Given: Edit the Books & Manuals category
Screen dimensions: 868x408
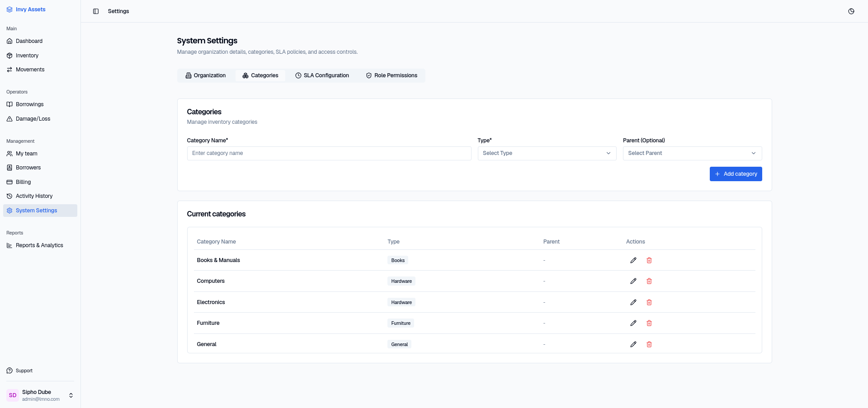Looking at the screenshot, I should coord(633,260).
